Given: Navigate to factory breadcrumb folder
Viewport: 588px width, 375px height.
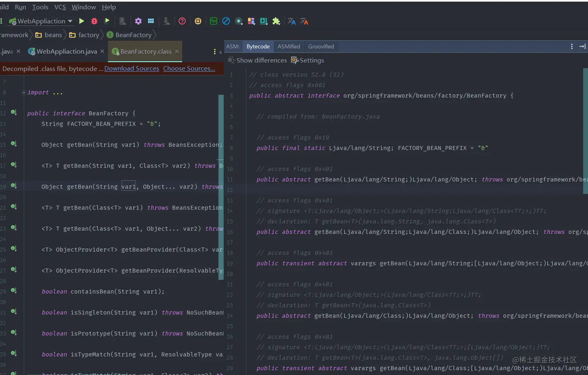Looking at the screenshot, I should click(x=84, y=35).
